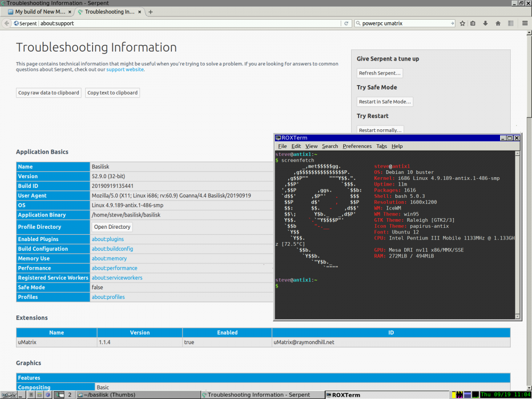Viewport: 532px width, 399px height.
Task: Click the browser back arrow button
Action: 7,23
